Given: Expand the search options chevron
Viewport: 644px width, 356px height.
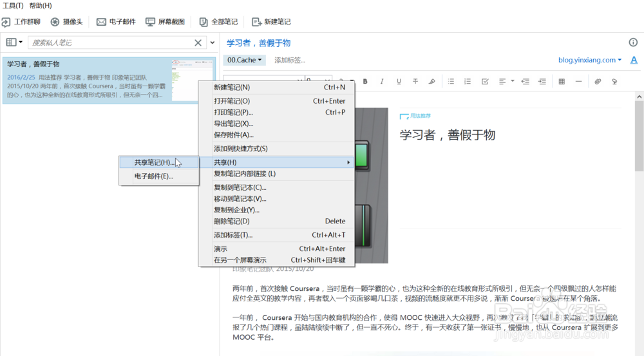Looking at the screenshot, I should click(213, 42).
